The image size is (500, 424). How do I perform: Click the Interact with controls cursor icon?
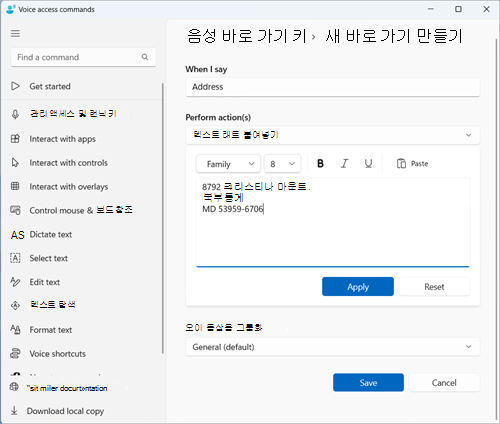tap(15, 163)
